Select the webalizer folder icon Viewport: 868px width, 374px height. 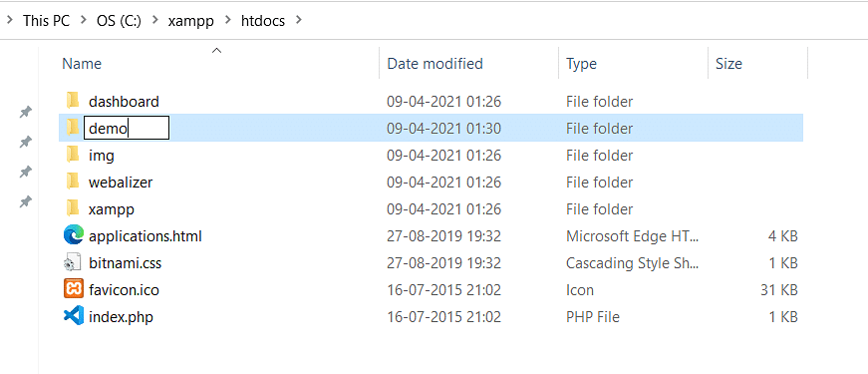72,182
